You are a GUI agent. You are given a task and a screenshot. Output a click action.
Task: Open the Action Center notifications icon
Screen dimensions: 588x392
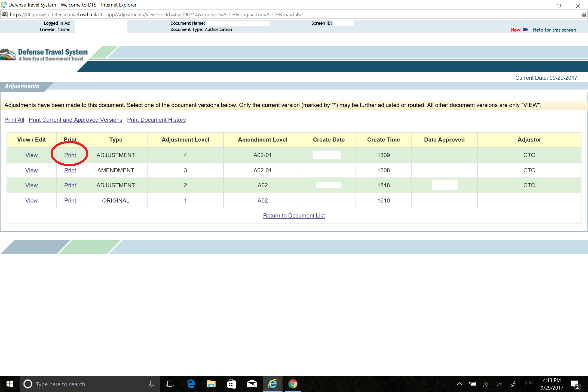pyautogui.click(x=575, y=384)
